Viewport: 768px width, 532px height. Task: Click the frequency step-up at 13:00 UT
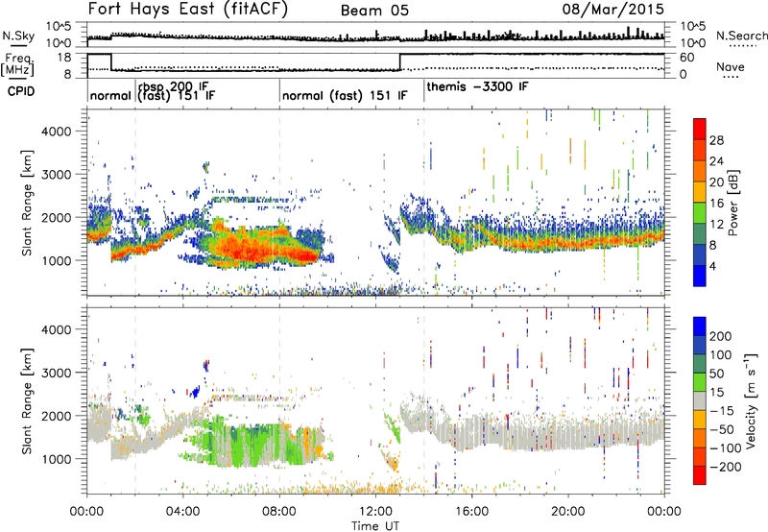pyautogui.click(x=400, y=61)
